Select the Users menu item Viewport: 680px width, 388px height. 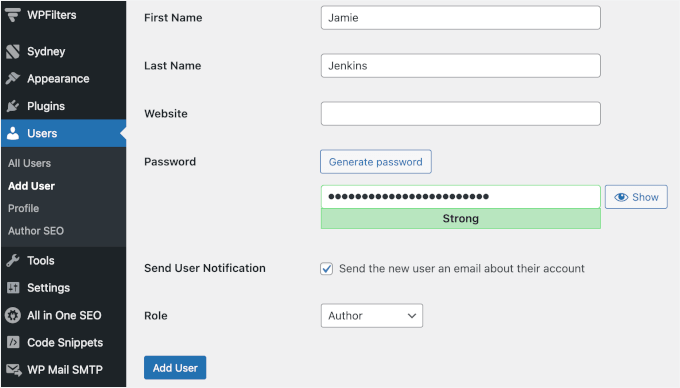[63, 134]
